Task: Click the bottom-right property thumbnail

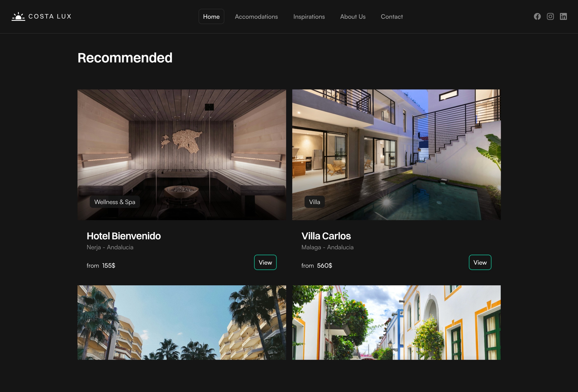Action: point(396,323)
